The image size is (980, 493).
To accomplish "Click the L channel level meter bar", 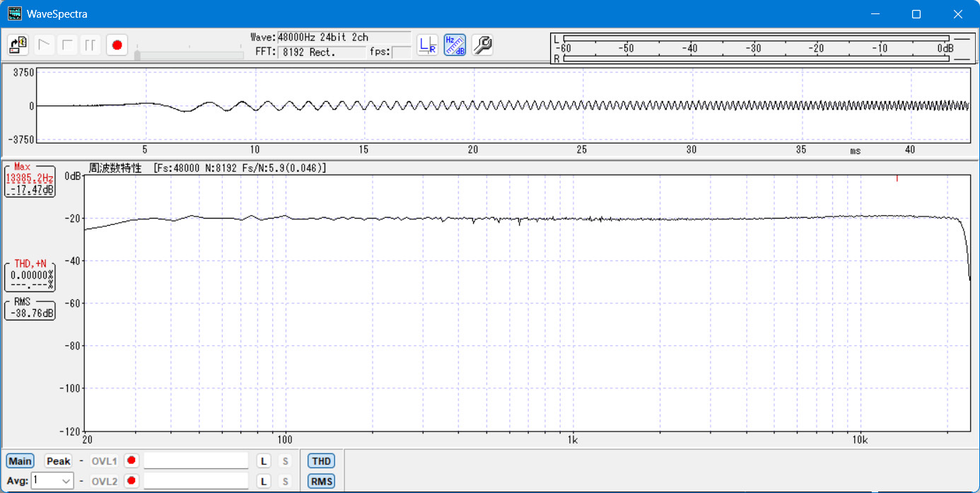I will [756, 38].
